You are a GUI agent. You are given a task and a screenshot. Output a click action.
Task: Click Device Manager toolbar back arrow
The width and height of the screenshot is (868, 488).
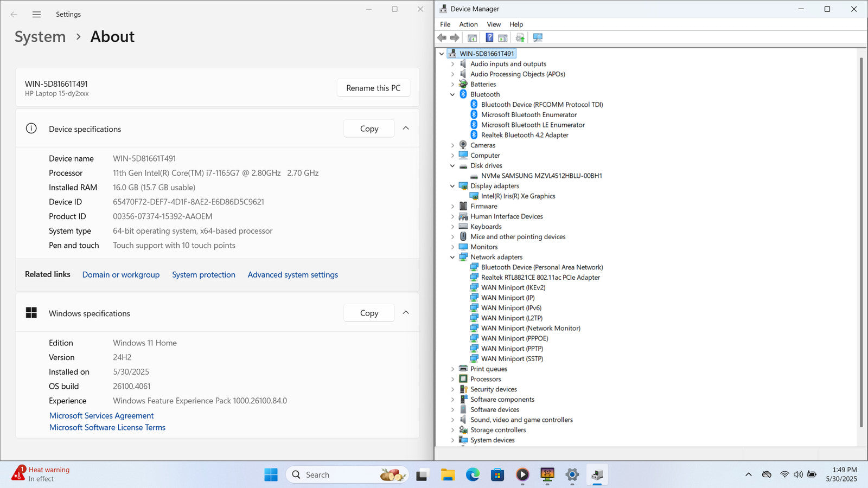point(442,37)
